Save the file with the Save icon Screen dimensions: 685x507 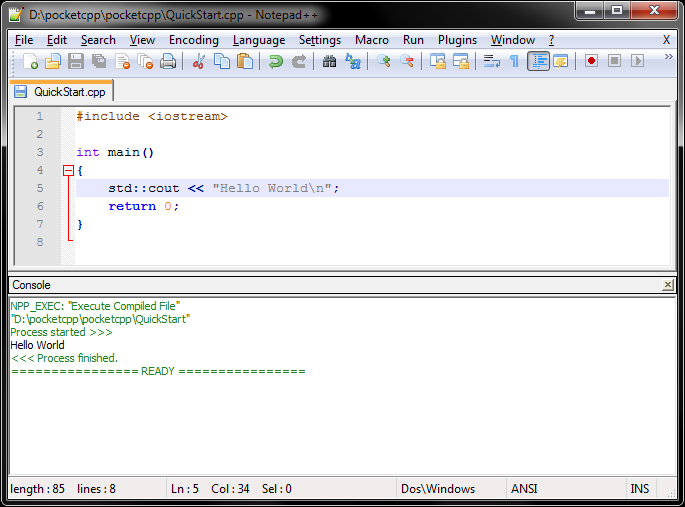[76, 61]
